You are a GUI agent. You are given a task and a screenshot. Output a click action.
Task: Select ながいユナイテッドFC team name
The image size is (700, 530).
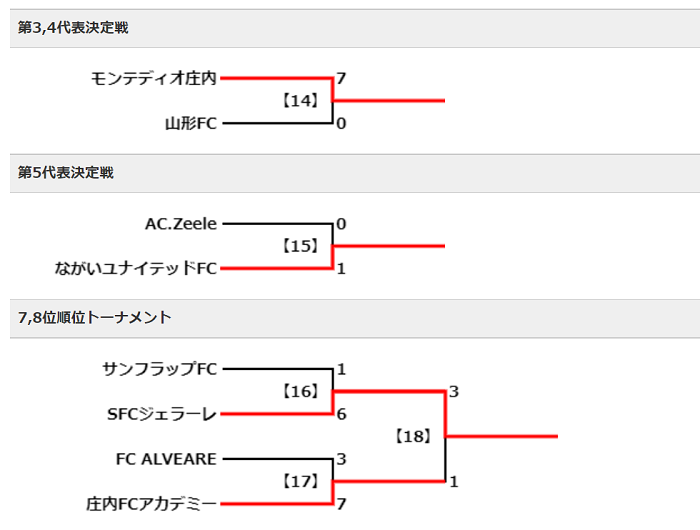[136, 268]
